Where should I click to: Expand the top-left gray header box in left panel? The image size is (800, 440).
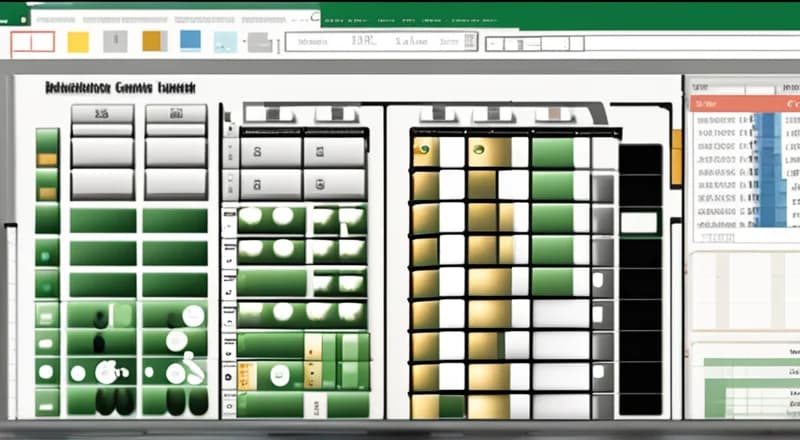pos(101,113)
